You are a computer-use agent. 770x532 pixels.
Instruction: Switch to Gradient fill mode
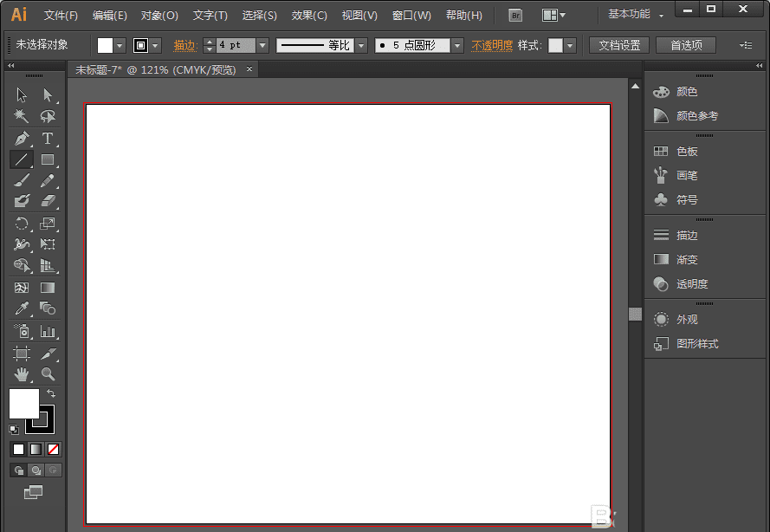click(x=36, y=449)
